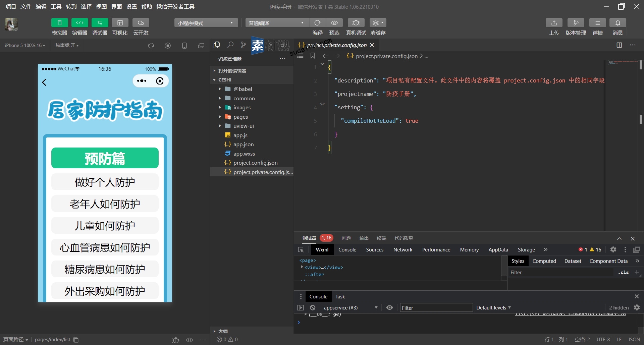Toggle the 调试器 debugger panel button
Screen dimensions: 644x345
[x=100, y=23]
